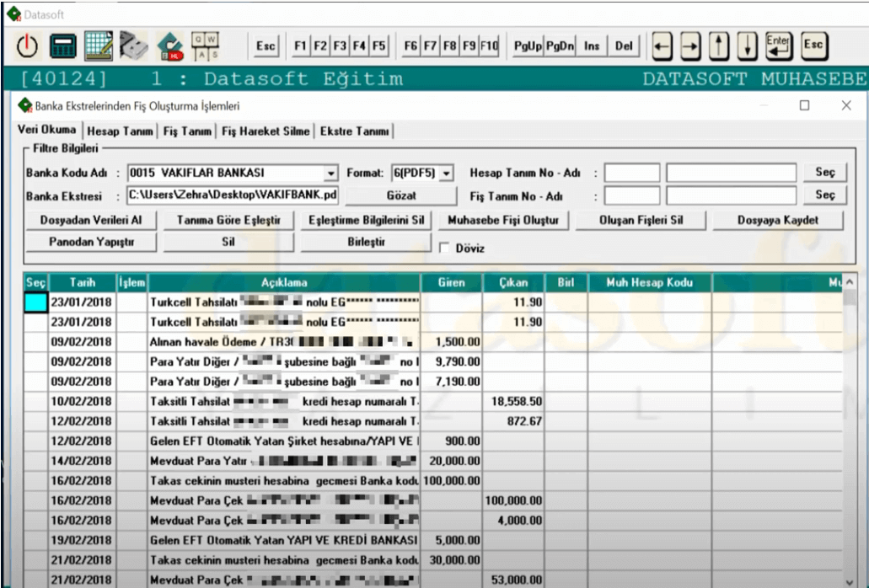Click the Dosyadan Verileri Al button
Screen dimensions: 869x588
[91, 220]
